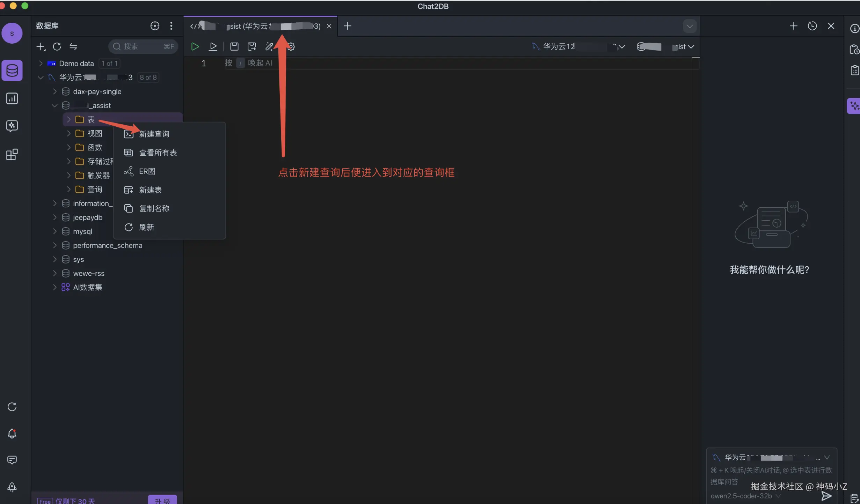Expand the Demo data connection node
This screenshot has height=504, width=860.
click(x=41, y=64)
